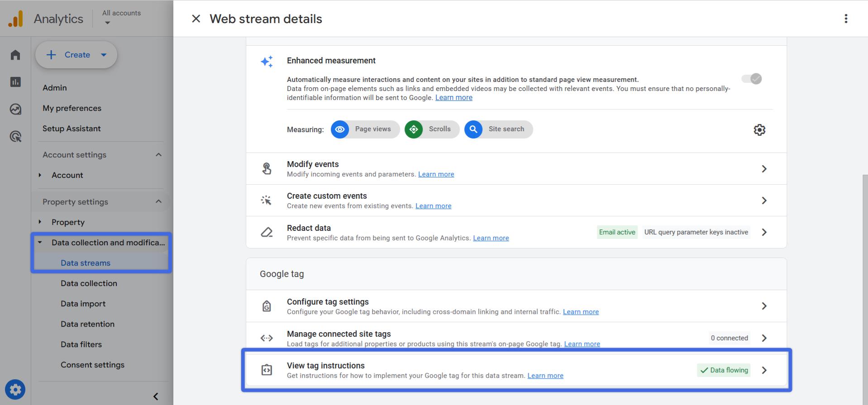Click the Google Analytics logo
The height and width of the screenshot is (405, 868).
click(15, 19)
